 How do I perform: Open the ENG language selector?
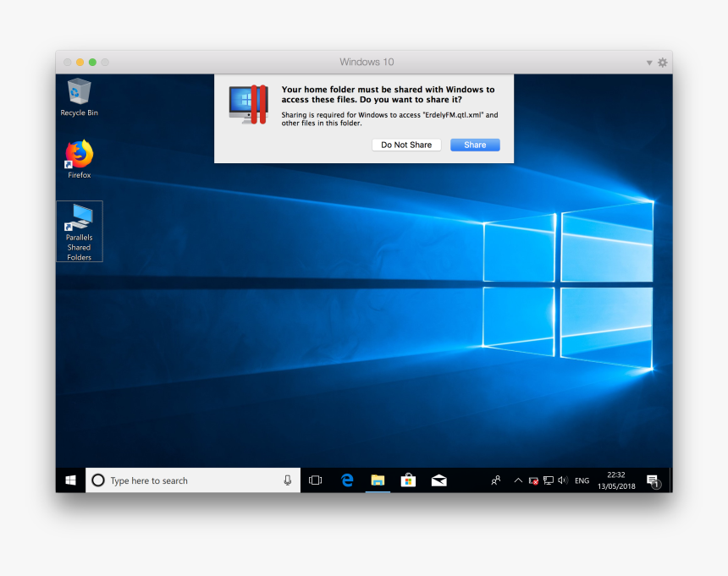click(x=582, y=480)
